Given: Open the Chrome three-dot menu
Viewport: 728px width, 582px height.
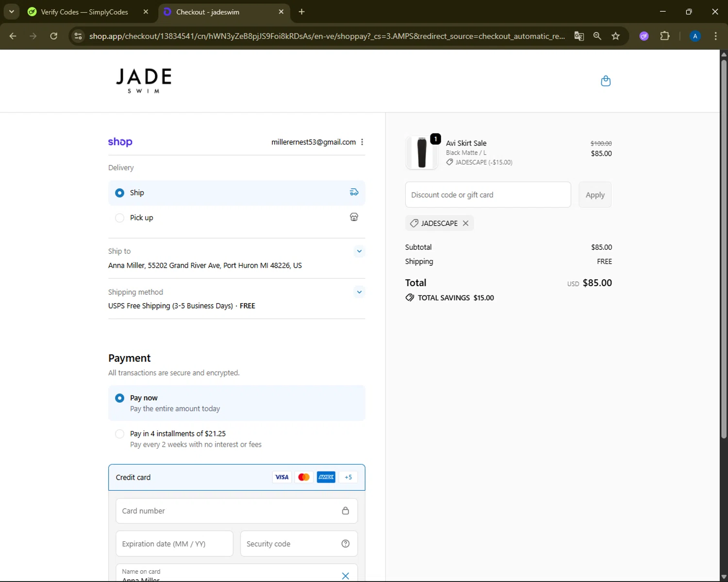Looking at the screenshot, I should point(716,36).
